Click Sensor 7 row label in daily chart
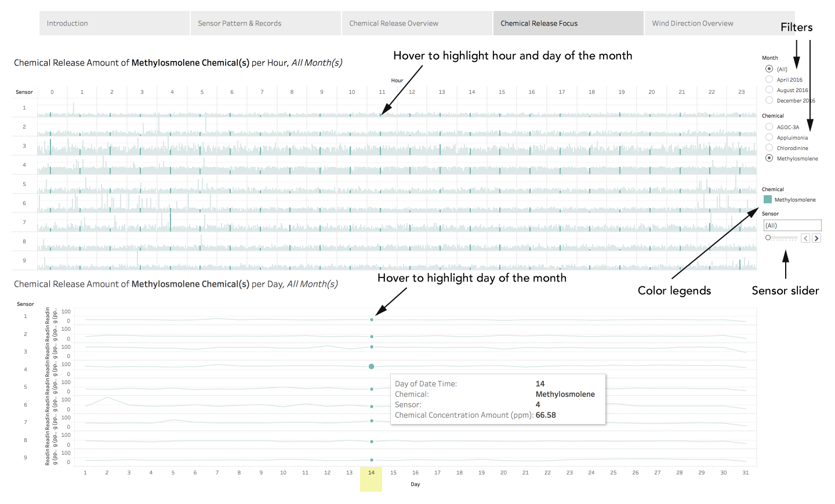 (25, 422)
